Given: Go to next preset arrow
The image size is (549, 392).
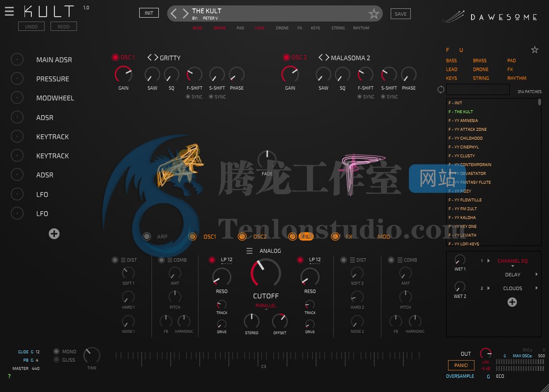Looking at the screenshot, I should (x=185, y=14).
